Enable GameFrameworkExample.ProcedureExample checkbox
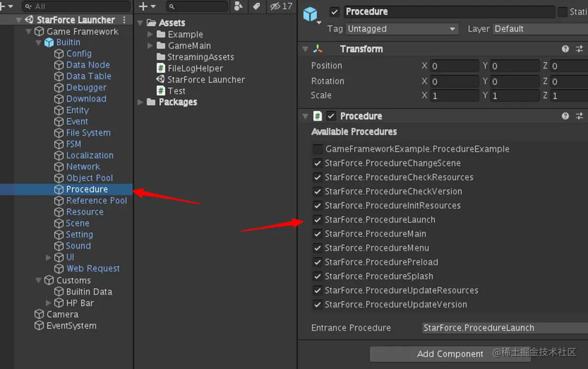This screenshot has height=369, width=588. click(x=318, y=149)
